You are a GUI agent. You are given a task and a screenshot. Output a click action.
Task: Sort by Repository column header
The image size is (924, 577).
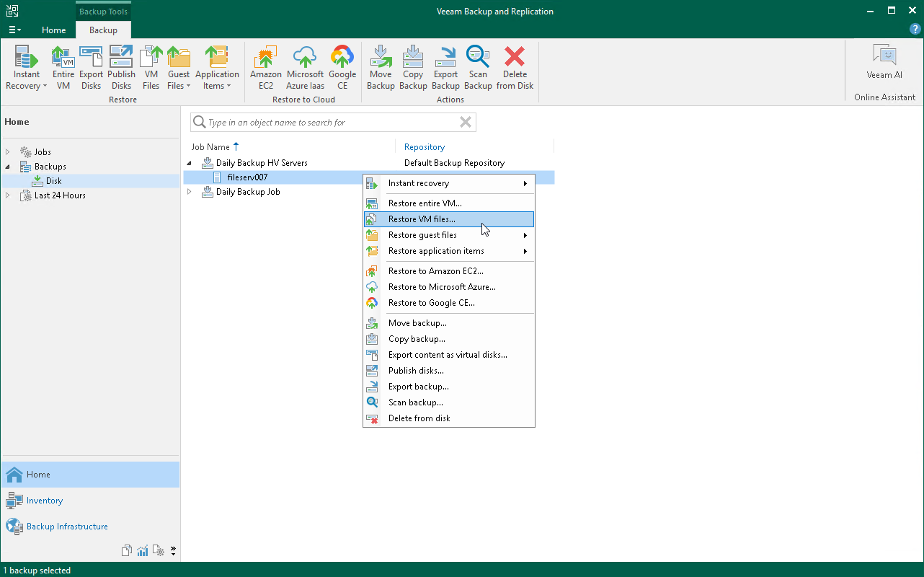pos(425,147)
